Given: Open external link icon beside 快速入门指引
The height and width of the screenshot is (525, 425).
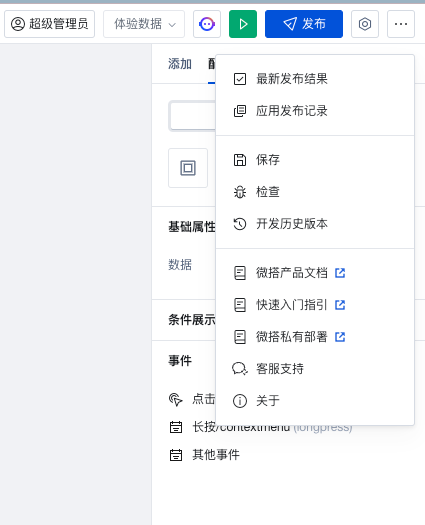Looking at the screenshot, I should tap(340, 305).
